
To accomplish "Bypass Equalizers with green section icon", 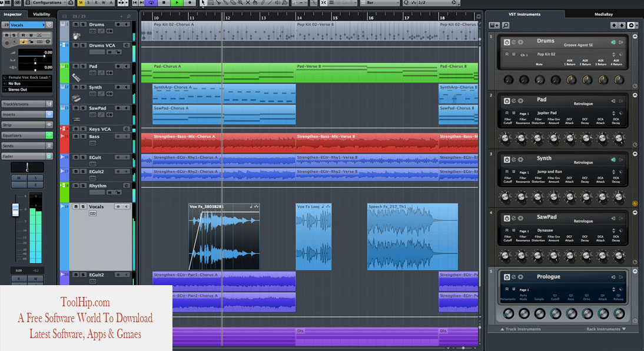I will point(49,135).
